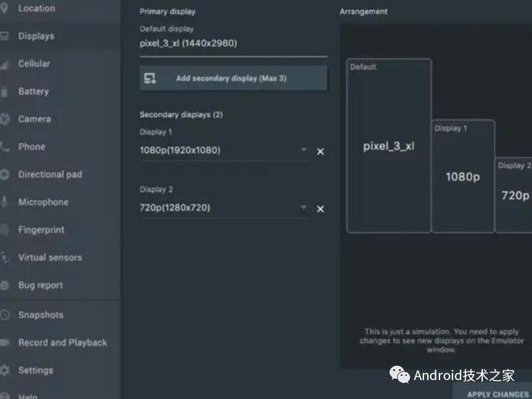Open the Display 1 resolution dropdown
The image size is (532, 399).
coord(224,150)
